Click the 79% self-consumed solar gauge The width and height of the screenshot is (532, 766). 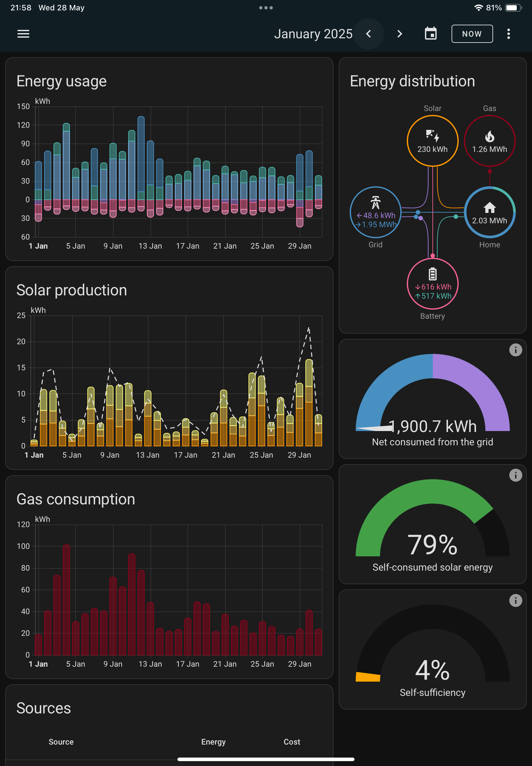tap(432, 525)
